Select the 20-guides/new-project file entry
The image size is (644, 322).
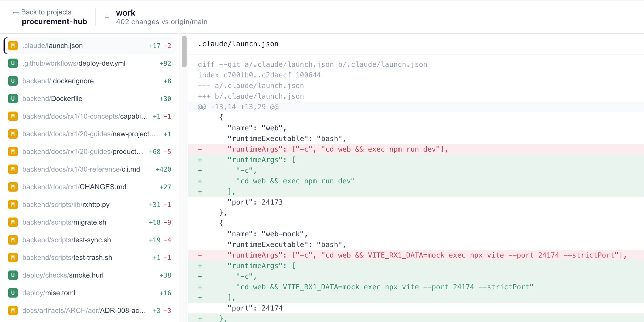(90, 134)
